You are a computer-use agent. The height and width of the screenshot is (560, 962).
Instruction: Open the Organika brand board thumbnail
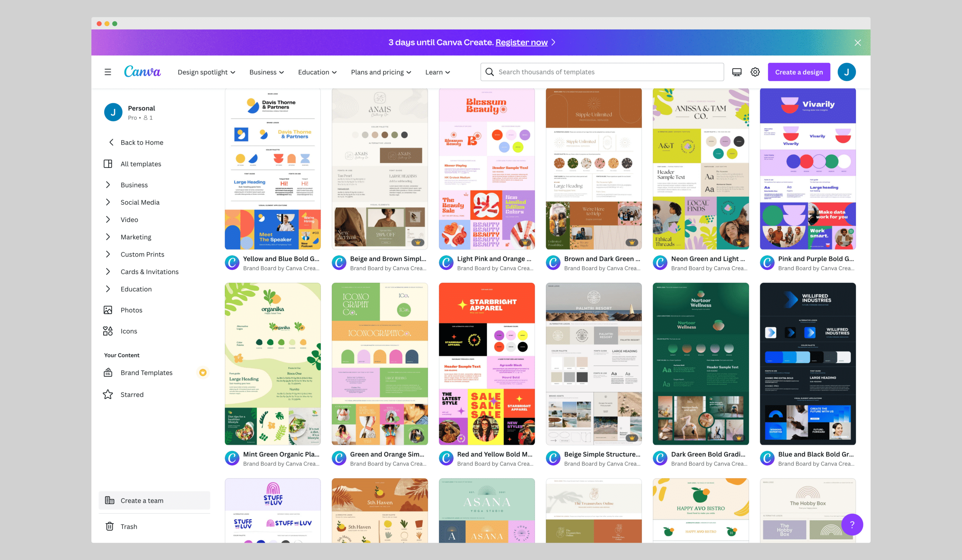coord(272,364)
